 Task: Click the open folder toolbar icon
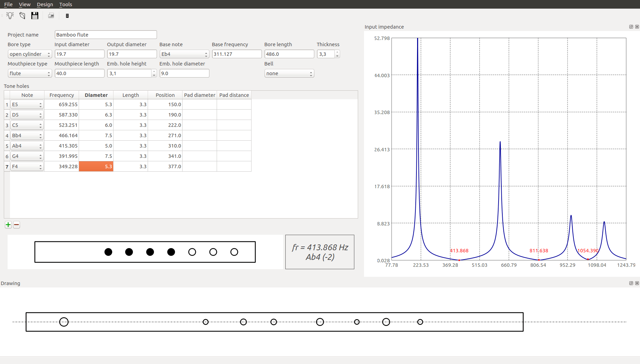click(22, 16)
